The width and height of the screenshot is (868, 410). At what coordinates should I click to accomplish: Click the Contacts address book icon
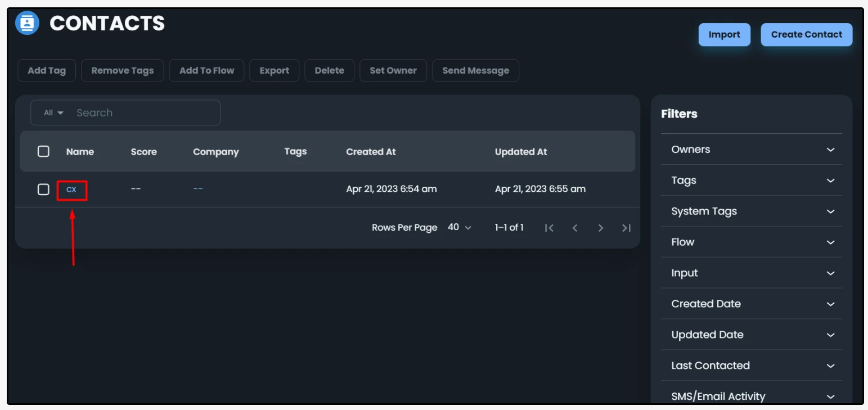[x=27, y=23]
